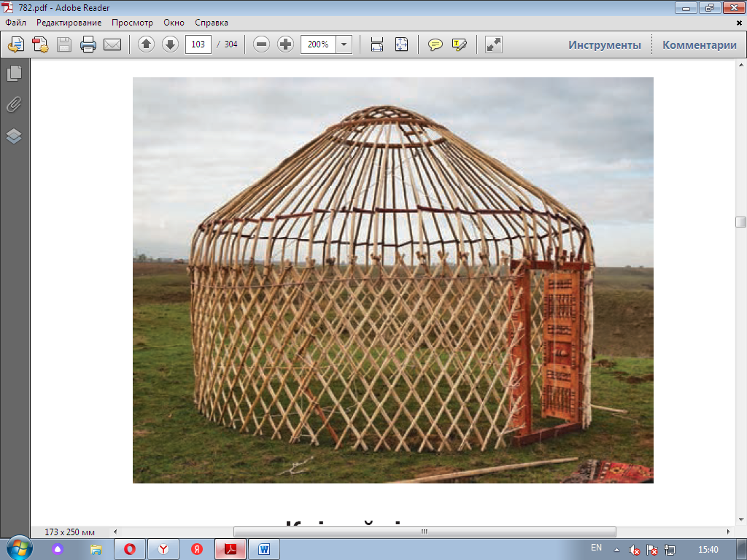Zoom out with the minus button
Viewport: 747px width, 560px height.
[x=261, y=44]
